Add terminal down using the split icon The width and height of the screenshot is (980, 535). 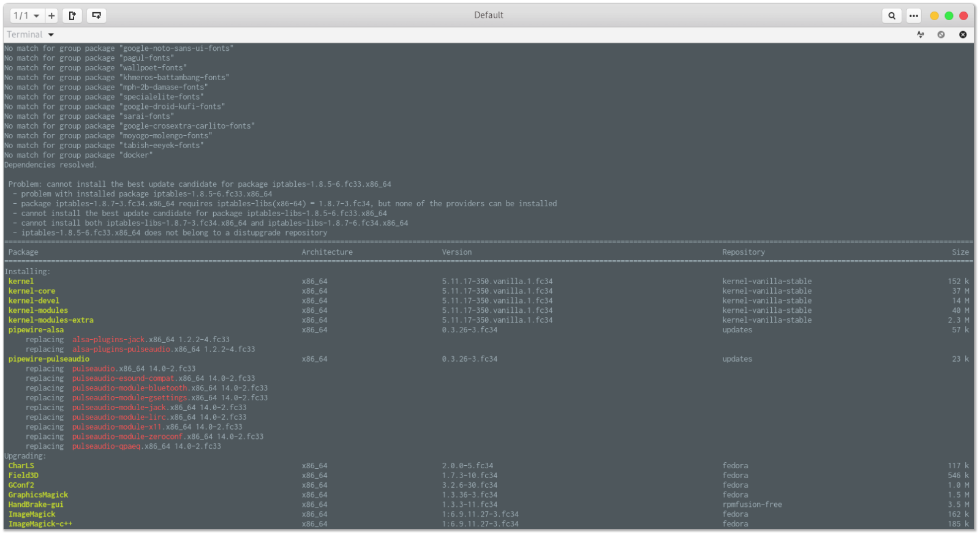[96, 15]
